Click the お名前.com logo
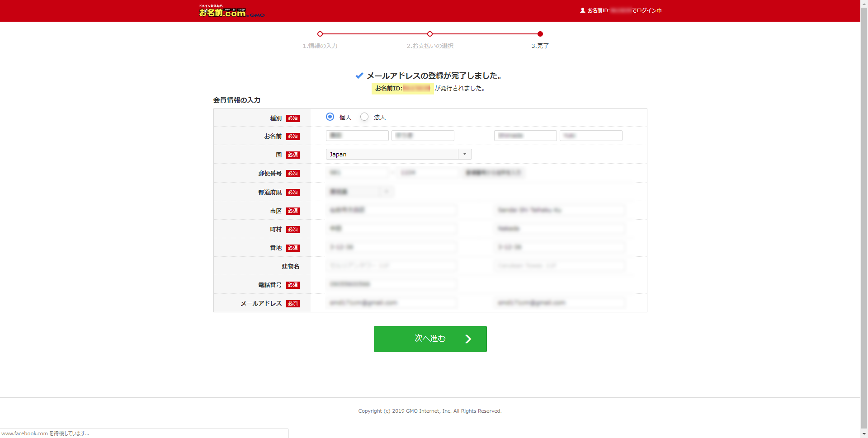 coord(231,11)
